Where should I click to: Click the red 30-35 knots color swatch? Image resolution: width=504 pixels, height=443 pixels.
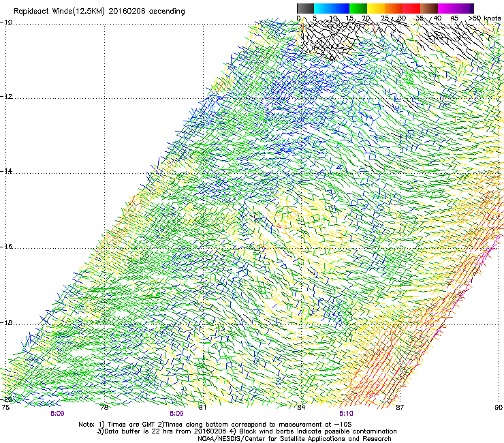tap(411, 8)
